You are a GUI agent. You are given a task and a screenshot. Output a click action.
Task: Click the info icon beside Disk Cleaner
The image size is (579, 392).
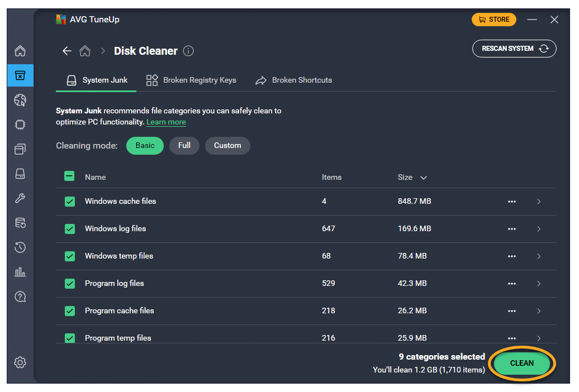tap(188, 51)
